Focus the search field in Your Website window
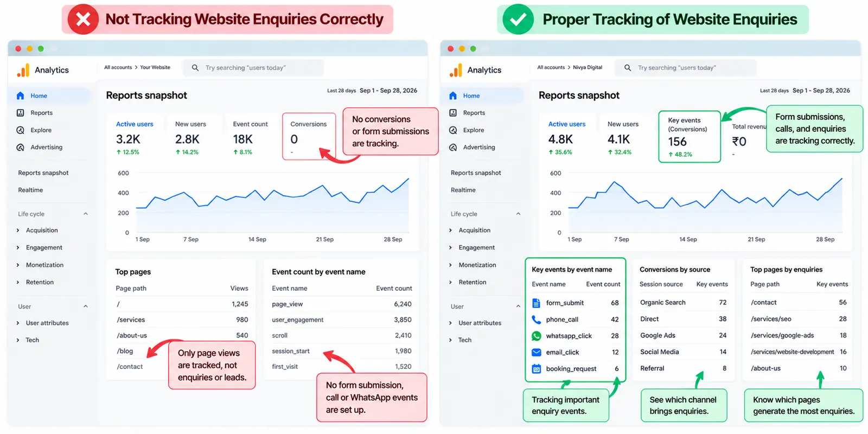Viewport: 868px width, 434px height. point(253,68)
